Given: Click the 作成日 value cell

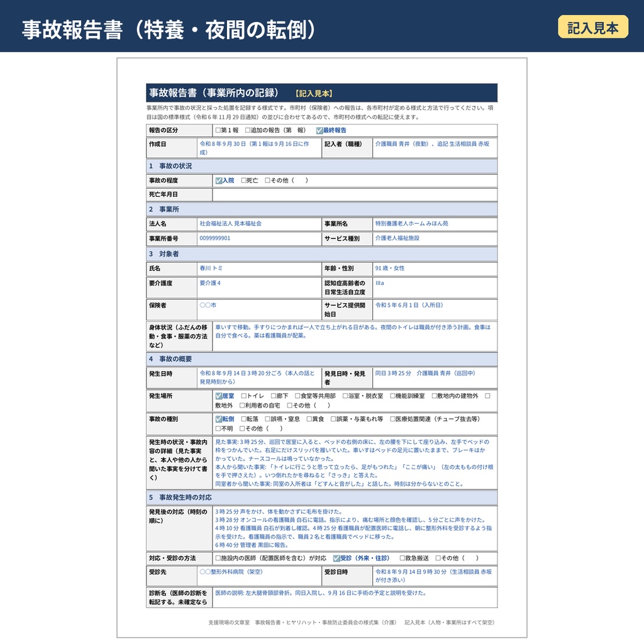Looking at the screenshot, I should [259, 148].
